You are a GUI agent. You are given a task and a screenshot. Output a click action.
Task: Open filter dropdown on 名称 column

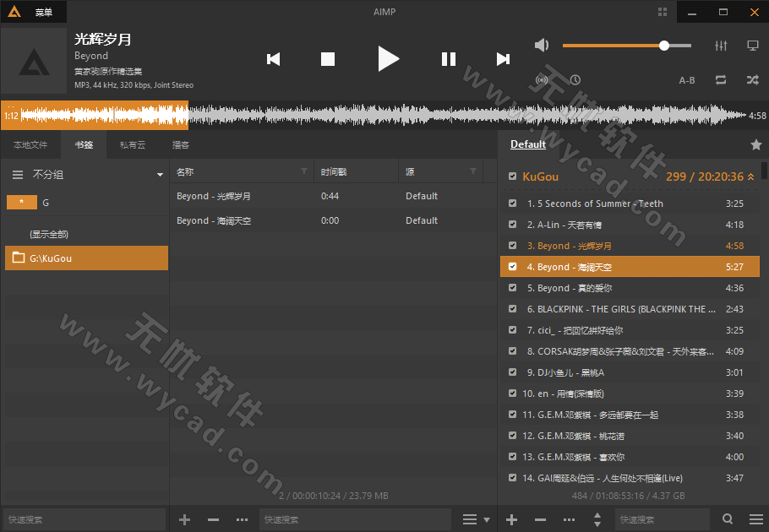pyautogui.click(x=304, y=171)
